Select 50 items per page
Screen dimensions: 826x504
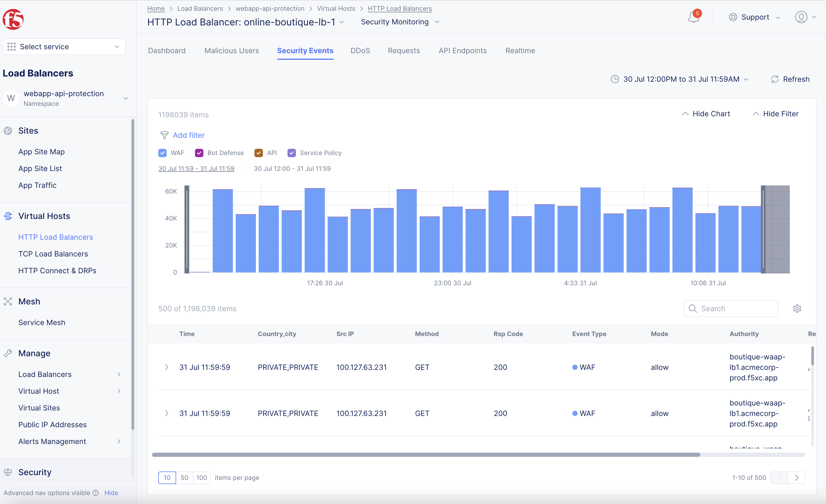pyautogui.click(x=184, y=478)
